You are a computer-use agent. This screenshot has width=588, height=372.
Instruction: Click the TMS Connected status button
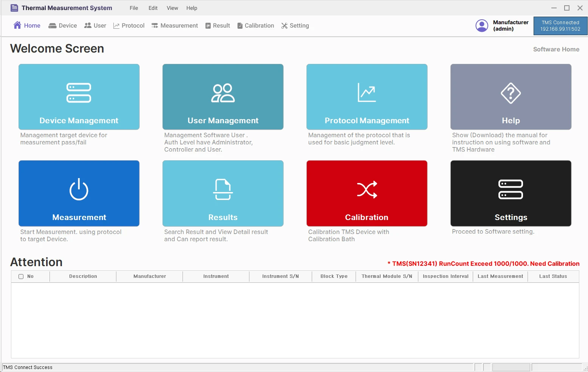pyautogui.click(x=560, y=26)
